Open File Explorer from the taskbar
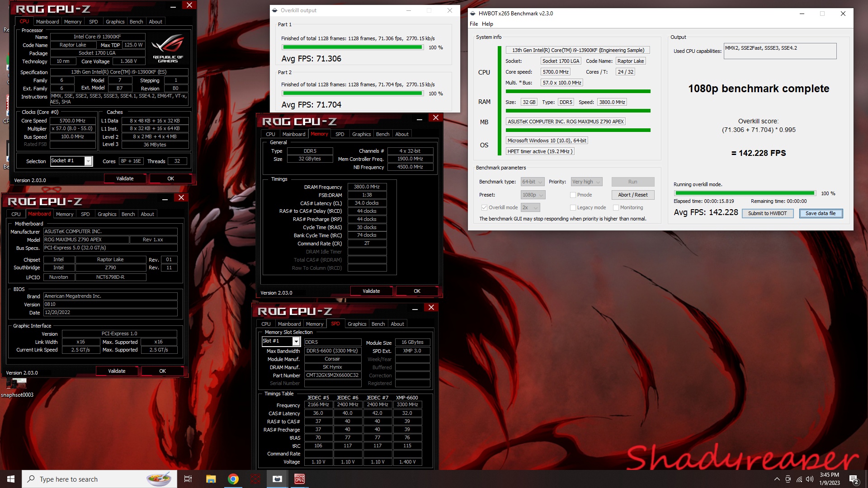 click(211, 479)
